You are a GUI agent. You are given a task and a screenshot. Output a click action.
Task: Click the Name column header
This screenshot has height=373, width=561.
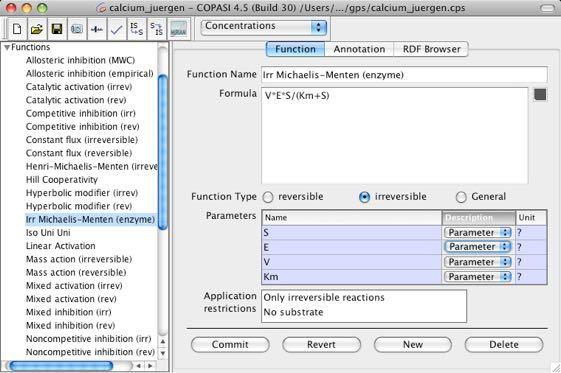(x=352, y=217)
